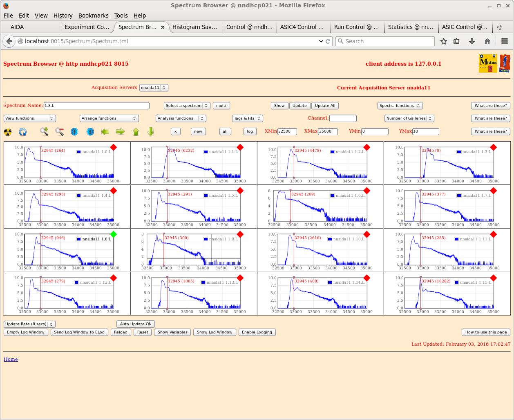Click the Empty Log Window button
Viewport: 514px width, 420px height.
pyautogui.click(x=26, y=332)
